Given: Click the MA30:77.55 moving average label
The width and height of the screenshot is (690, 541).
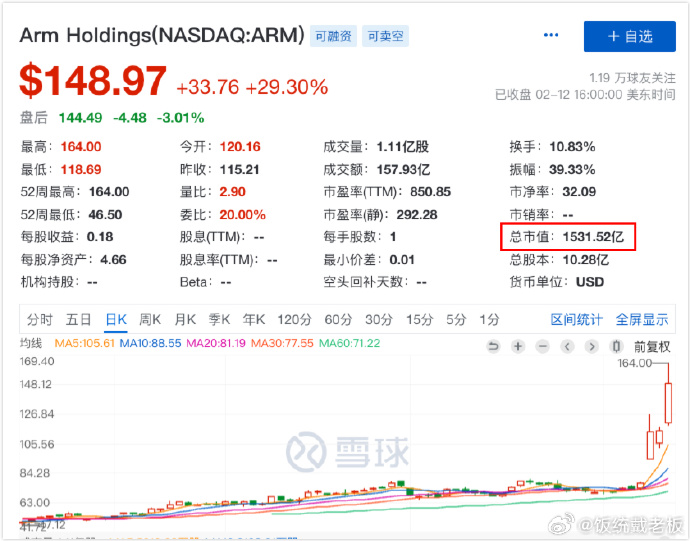Looking at the screenshot, I should click(x=282, y=343).
